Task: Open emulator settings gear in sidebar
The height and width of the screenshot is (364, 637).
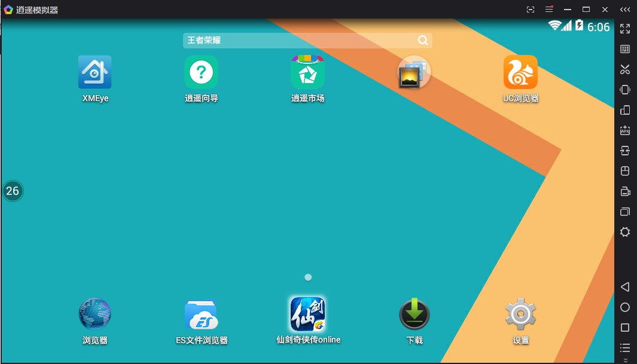Action: tap(625, 232)
